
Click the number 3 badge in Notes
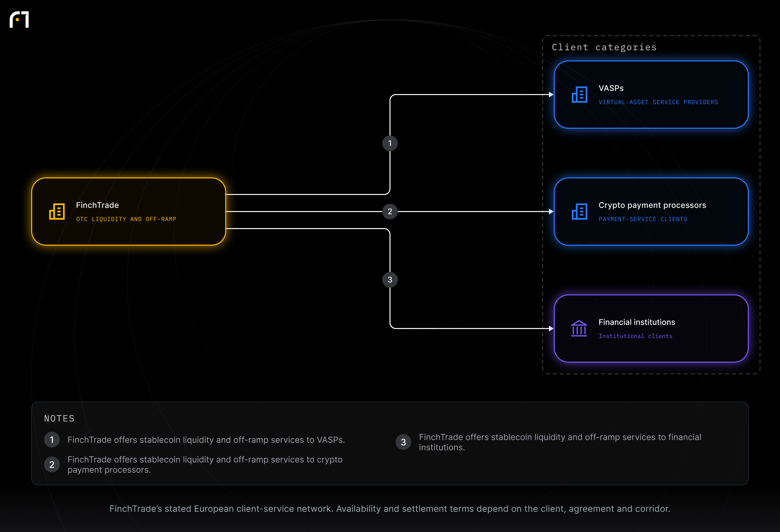pyautogui.click(x=403, y=442)
